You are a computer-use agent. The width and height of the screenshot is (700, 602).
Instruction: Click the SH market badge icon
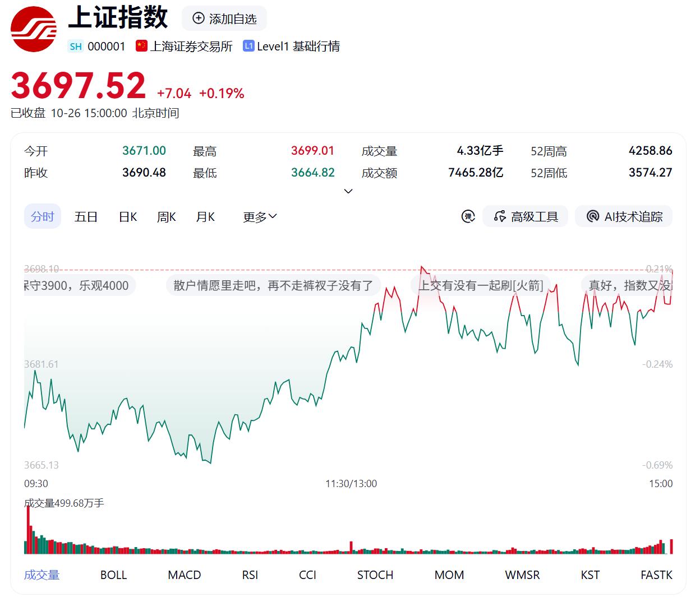[x=76, y=47]
